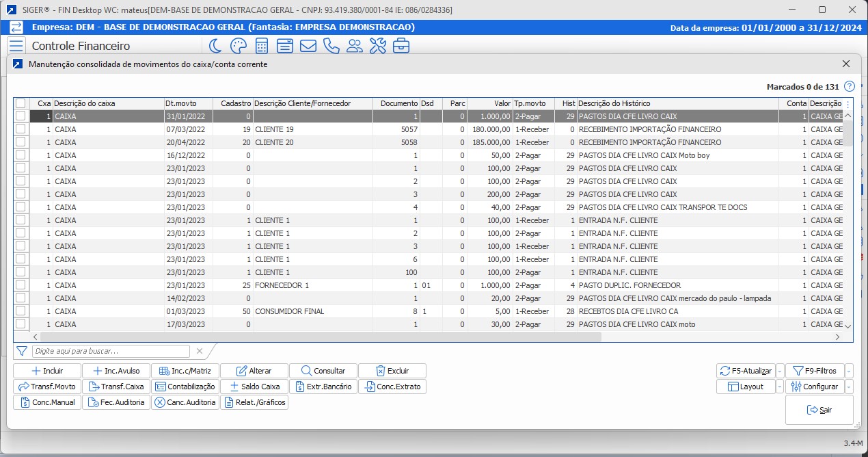Mark the checkbox for the FORNECEDOR 1 row
This screenshot has width=868, height=457.
[21, 285]
